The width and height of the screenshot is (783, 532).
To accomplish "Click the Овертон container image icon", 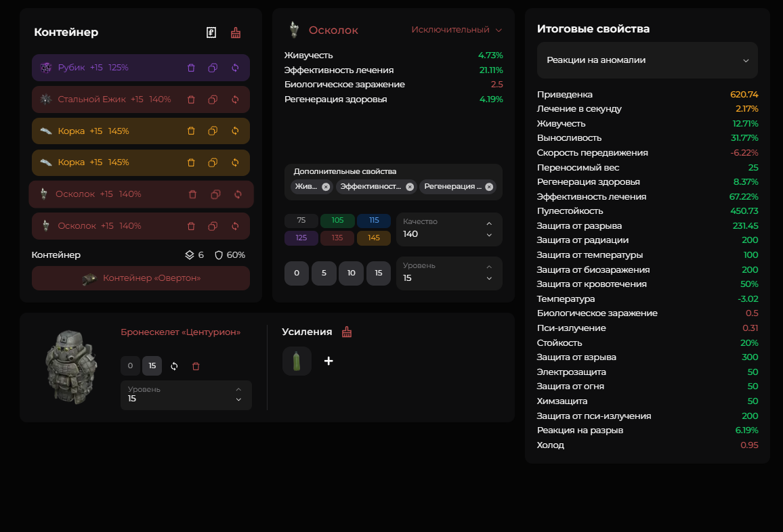I will pos(89,279).
